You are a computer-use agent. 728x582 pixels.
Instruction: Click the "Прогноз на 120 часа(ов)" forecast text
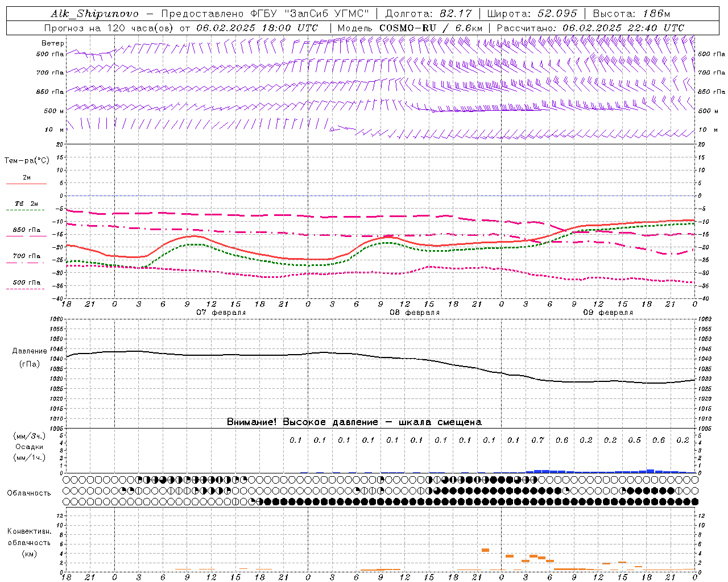click(x=109, y=28)
